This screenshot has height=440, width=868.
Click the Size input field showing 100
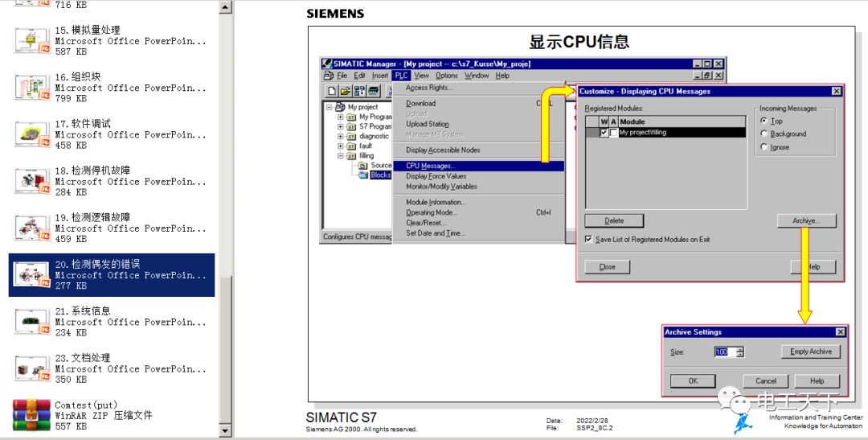pyautogui.click(x=725, y=352)
